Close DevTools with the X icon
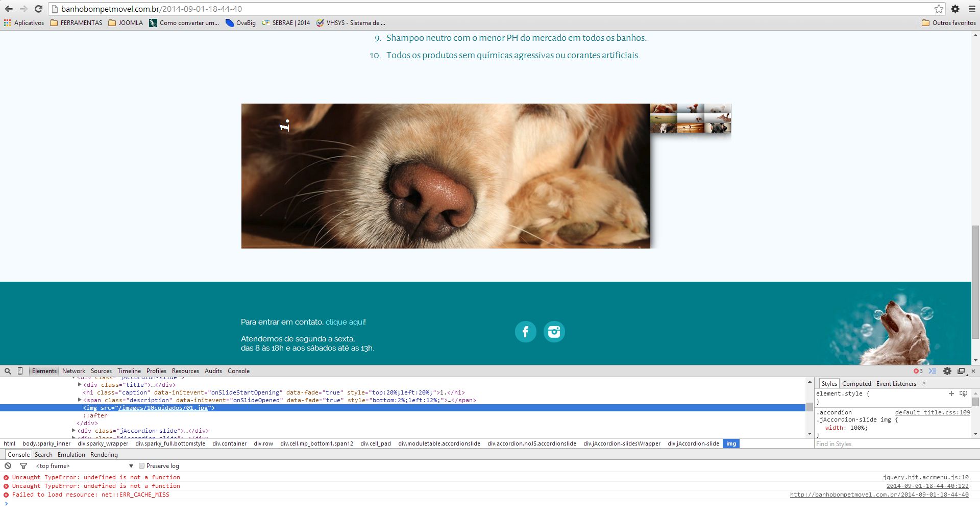Viewport: 980px width, 518px height. point(973,371)
